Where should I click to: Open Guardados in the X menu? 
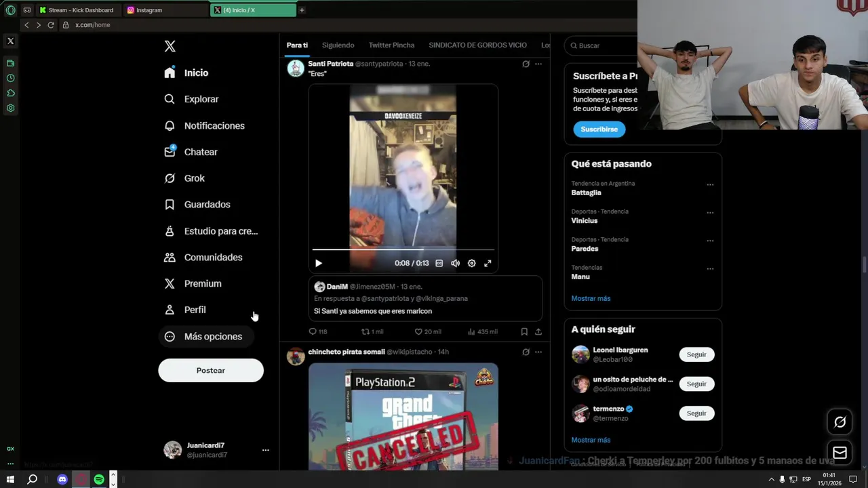(x=198, y=204)
